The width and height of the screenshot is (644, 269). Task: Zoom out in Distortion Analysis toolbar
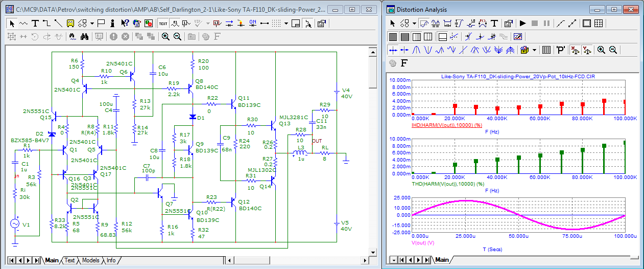613,50
